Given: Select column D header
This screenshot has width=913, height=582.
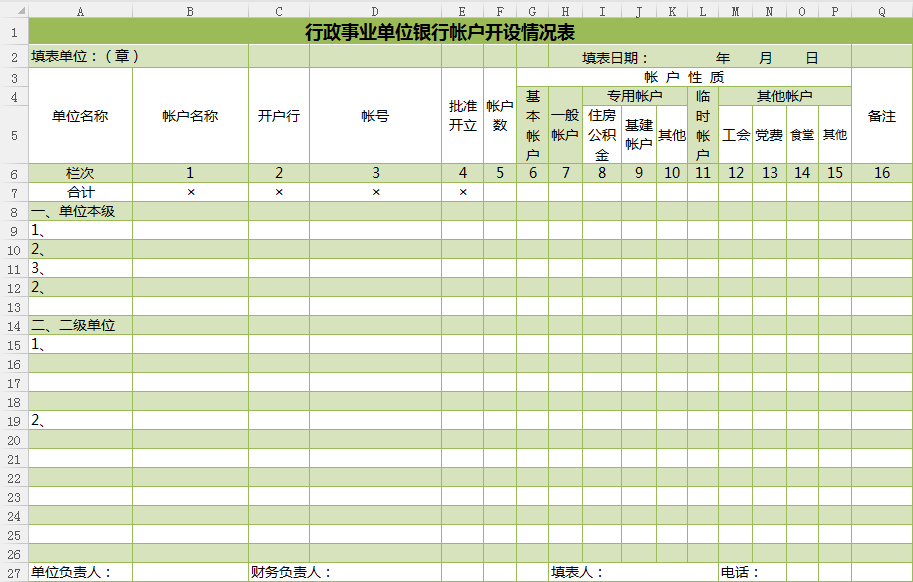Looking at the screenshot, I should [375, 11].
